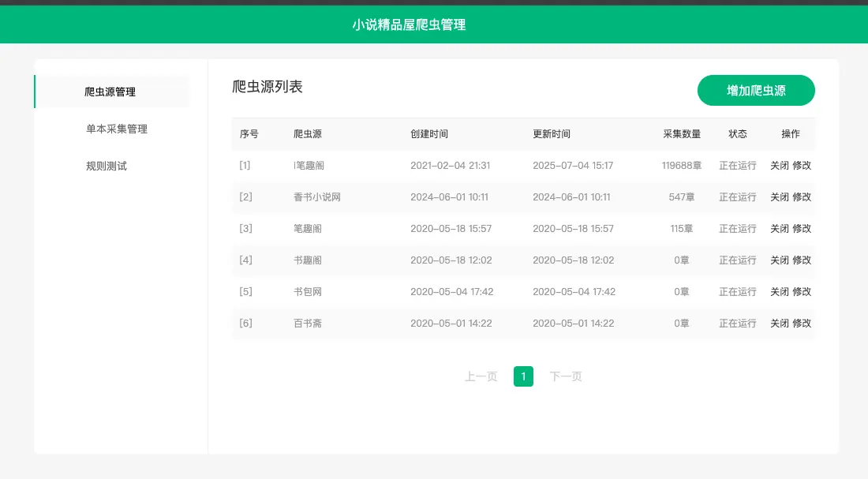Click the 547章 collection count
This screenshot has width=868, height=479.
coord(682,197)
